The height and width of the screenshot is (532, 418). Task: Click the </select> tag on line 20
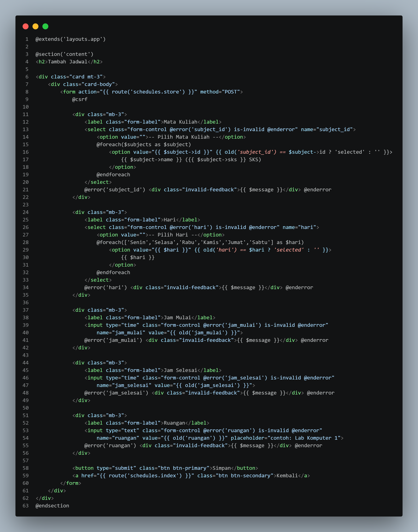coord(98,182)
